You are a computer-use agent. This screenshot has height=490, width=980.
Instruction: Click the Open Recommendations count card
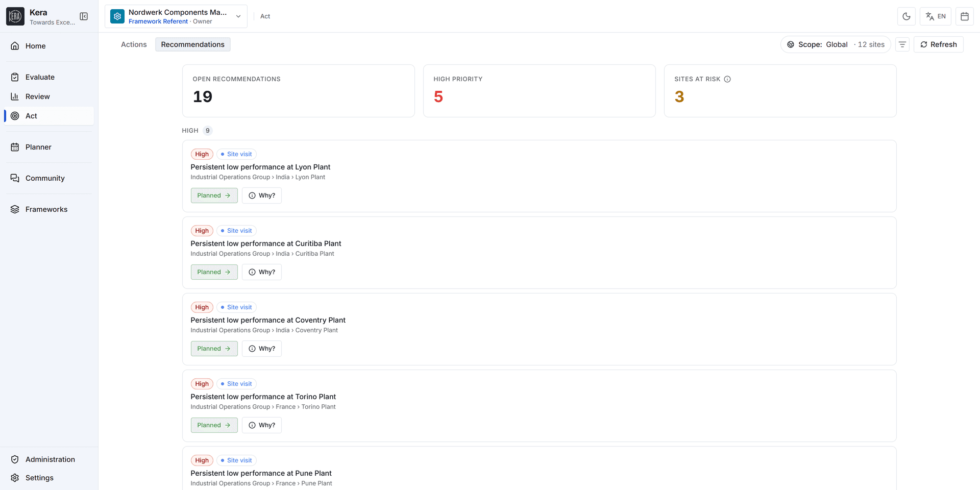tap(299, 91)
